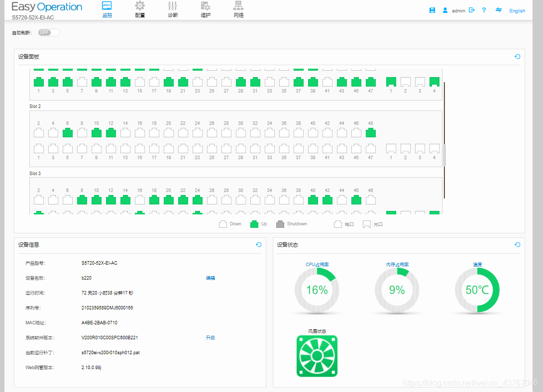Select Slot 2 port 10
Viewport: 543px width, 392px height.
coord(96,132)
